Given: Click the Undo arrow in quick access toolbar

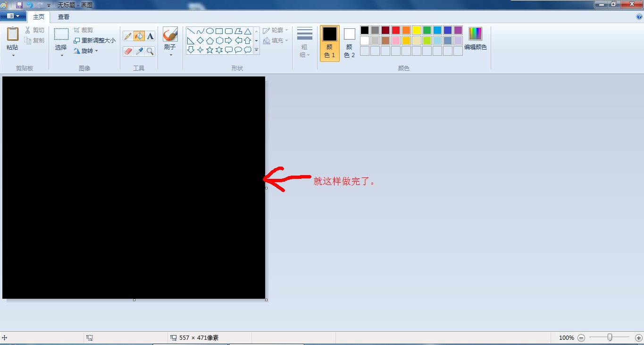Looking at the screenshot, I should [x=30, y=5].
